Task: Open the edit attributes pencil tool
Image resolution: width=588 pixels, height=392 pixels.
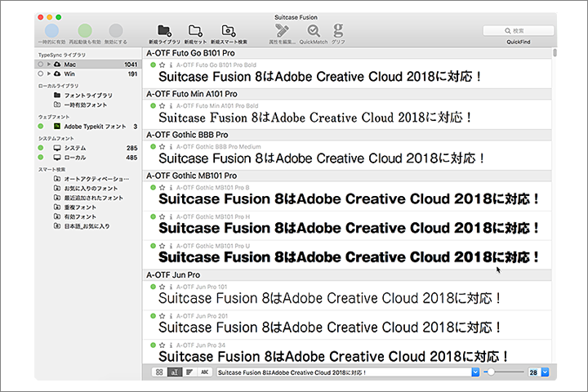Action: pyautogui.click(x=282, y=30)
